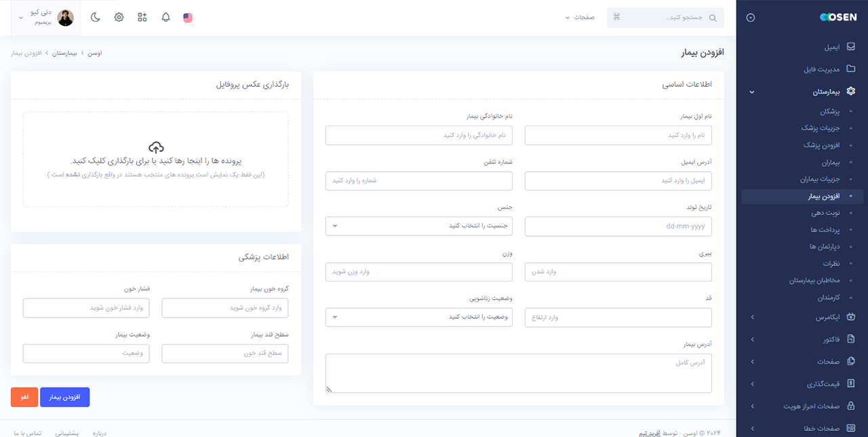
Task: Toggle dark mode with the moon icon
Action: [x=95, y=17]
